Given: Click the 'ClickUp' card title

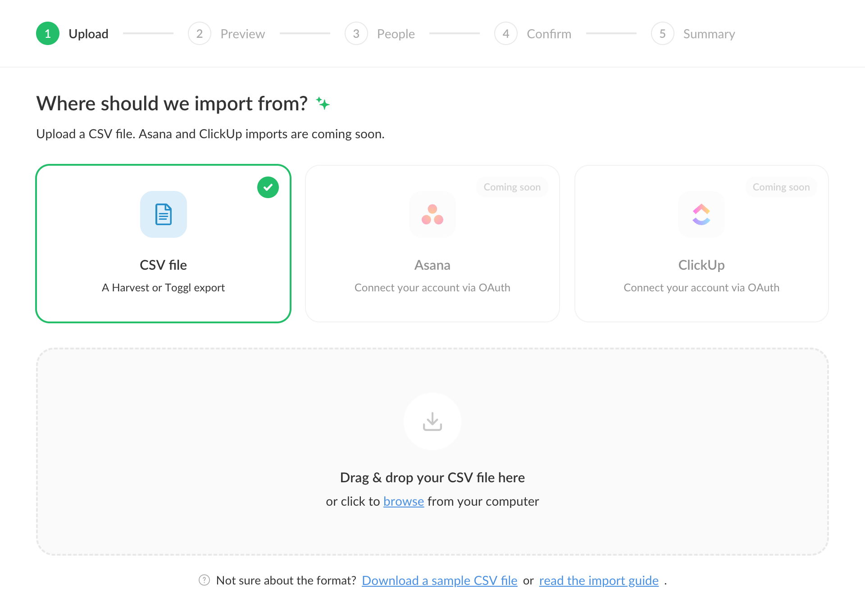Looking at the screenshot, I should tap(701, 265).
